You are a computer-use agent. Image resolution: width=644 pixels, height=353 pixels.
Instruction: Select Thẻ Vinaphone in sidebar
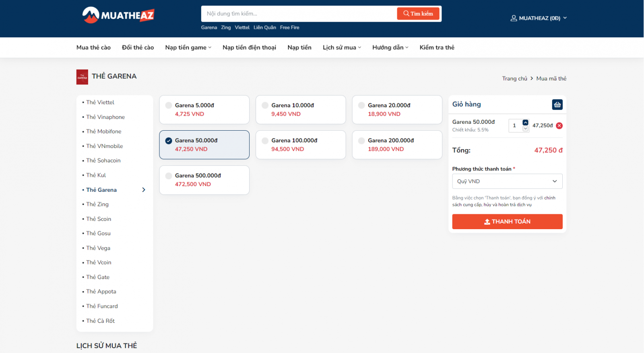click(x=105, y=117)
